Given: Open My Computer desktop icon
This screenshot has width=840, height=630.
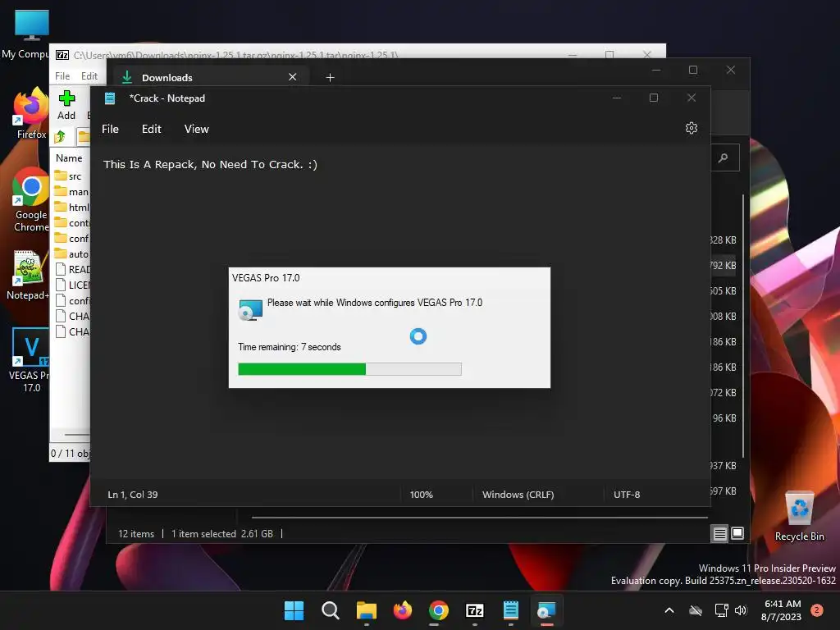Looking at the screenshot, I should 31,34.
